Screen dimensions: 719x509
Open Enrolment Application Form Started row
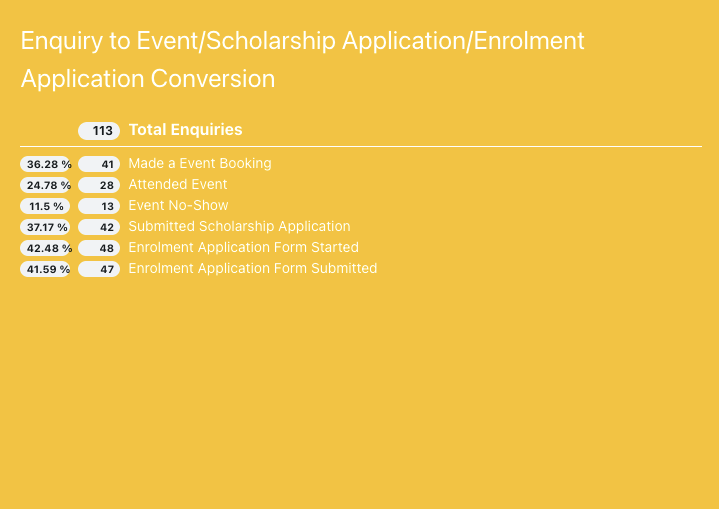[243, 247]
